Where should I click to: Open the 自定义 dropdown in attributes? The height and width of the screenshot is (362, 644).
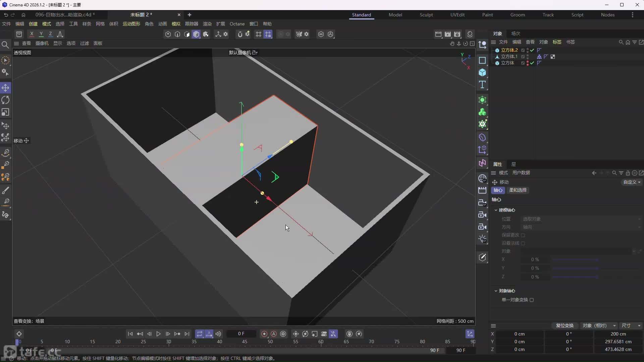(x=632, y=182)
